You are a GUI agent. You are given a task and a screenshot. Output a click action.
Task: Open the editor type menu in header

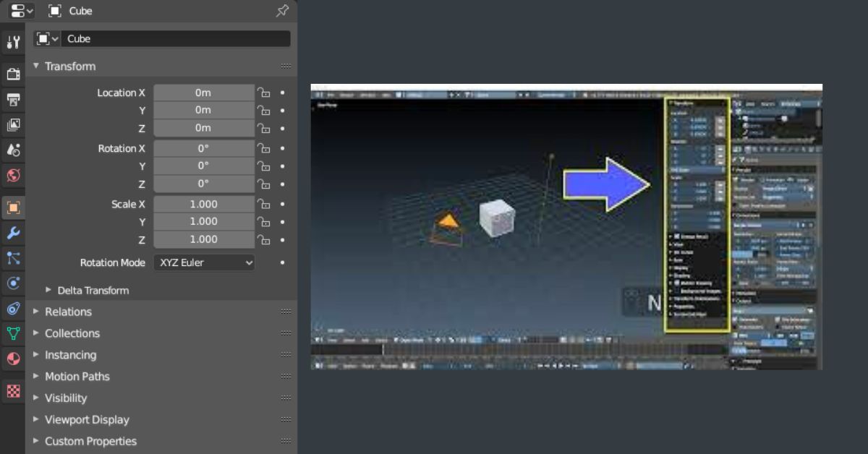tap(21, 11)
